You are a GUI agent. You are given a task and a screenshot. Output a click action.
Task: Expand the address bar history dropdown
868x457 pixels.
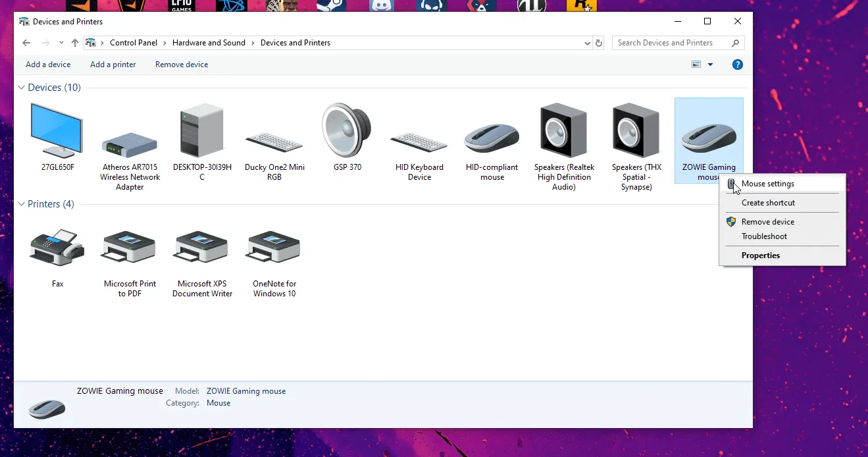[587, 43]
